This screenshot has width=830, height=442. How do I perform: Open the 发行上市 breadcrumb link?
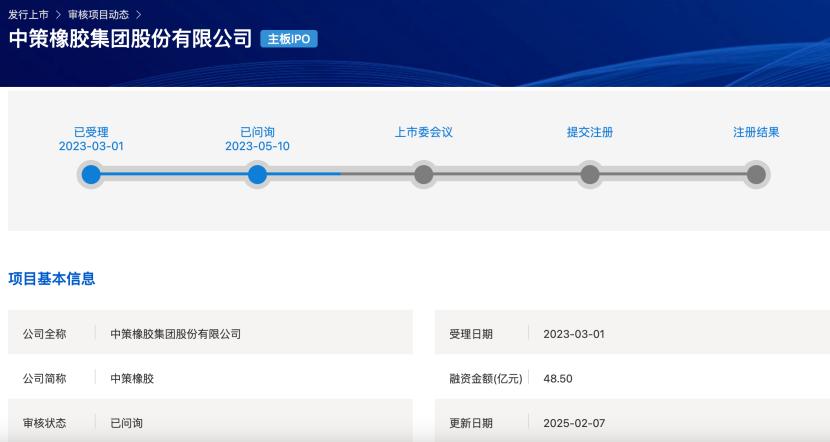[28, 15]
